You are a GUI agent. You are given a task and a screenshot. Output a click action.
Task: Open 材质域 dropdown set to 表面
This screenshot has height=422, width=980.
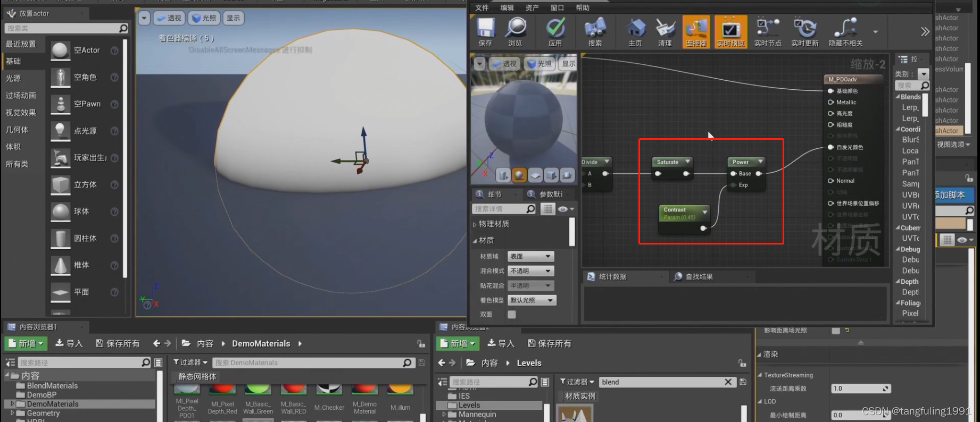click(x=531, y=256)
